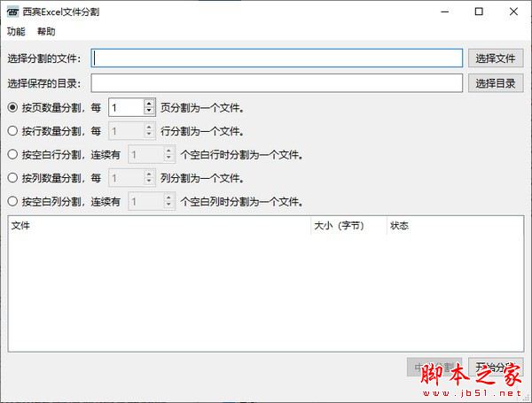532x403 pixels.
Task: Click 页分割为一个文件 text
Action: (x=202, y=108)
